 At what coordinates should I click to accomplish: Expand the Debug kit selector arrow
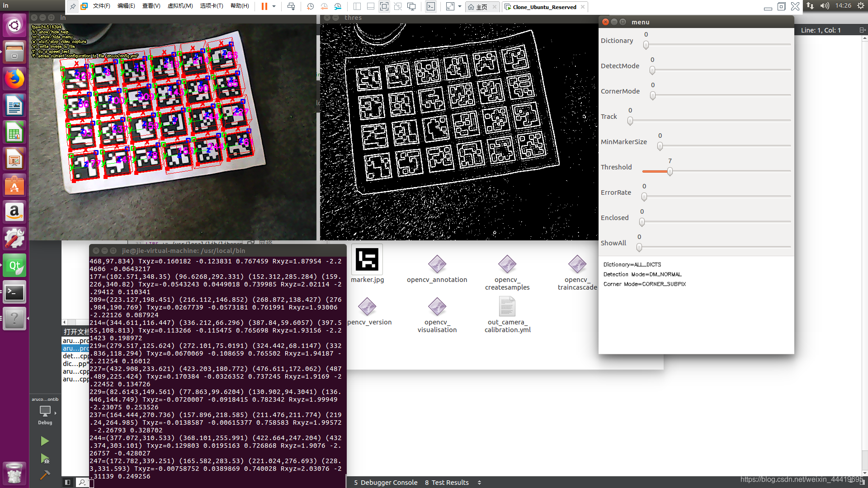point(56,413)
